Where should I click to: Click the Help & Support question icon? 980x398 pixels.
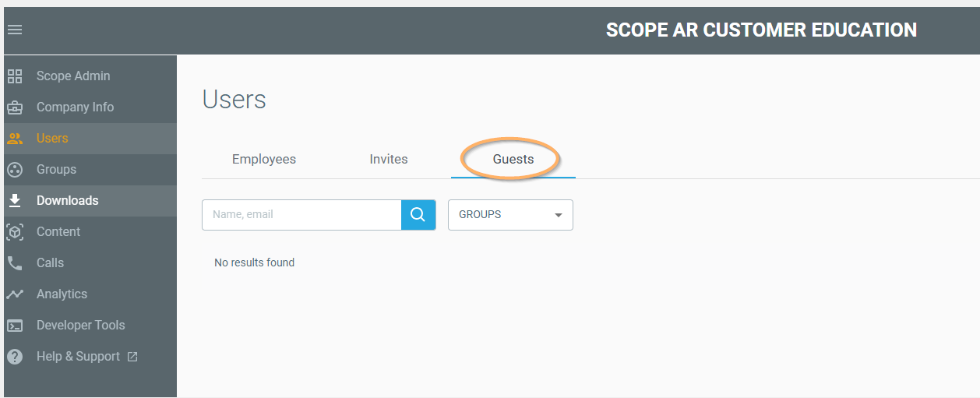coord(15,357)
